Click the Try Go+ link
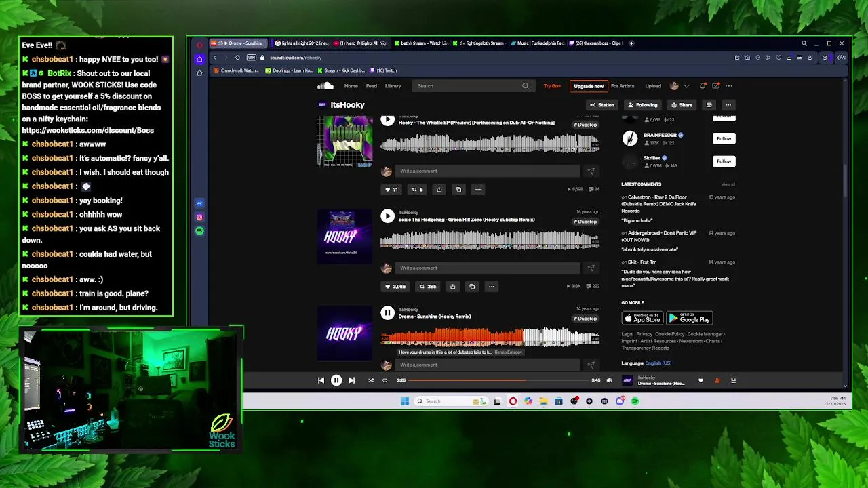The width and height of the screenshot is (868, 488). pyautogui.click(x=552, y=86)
